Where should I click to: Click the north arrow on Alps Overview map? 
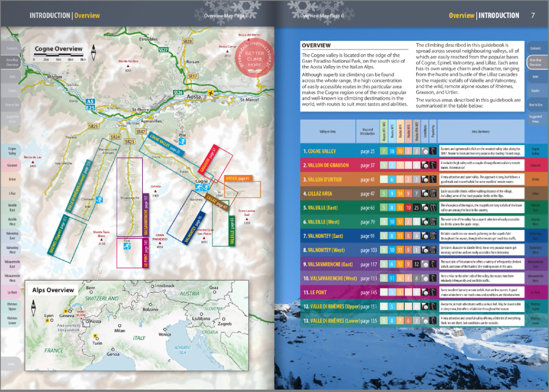point(33,308)
